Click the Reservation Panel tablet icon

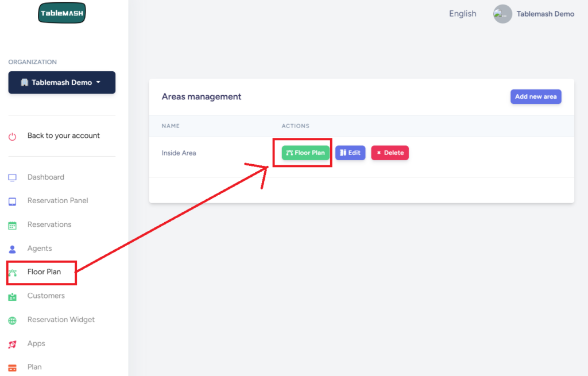[x=13, y=201]
